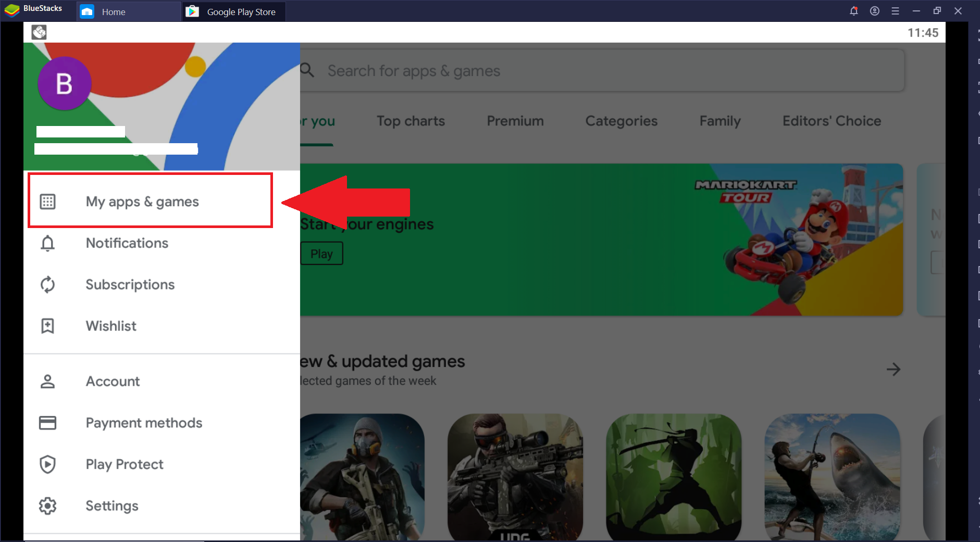The image size is (980, 542).
Task: Click the 11:45 clock in status bar
Action: [923, 33]
